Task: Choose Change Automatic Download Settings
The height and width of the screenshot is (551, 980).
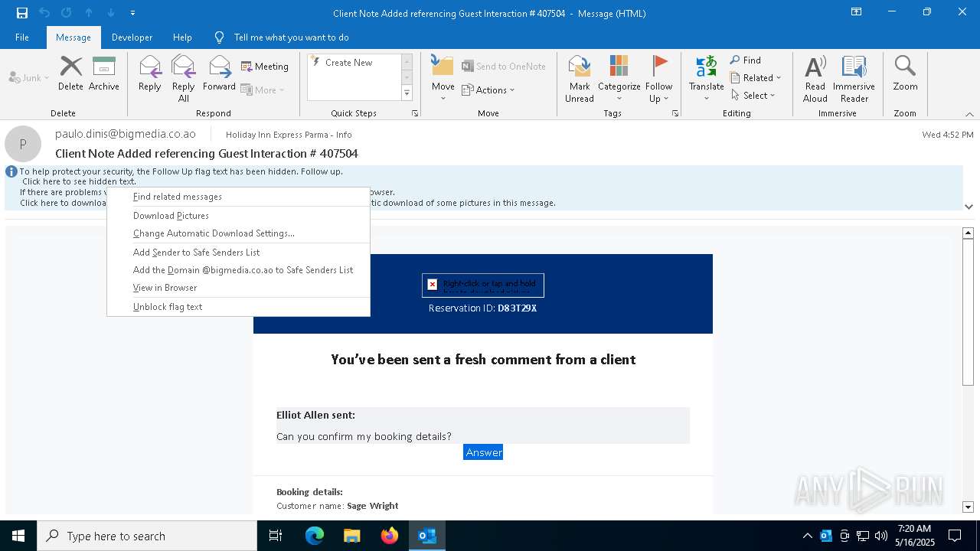Action: [x=238, y=233]
